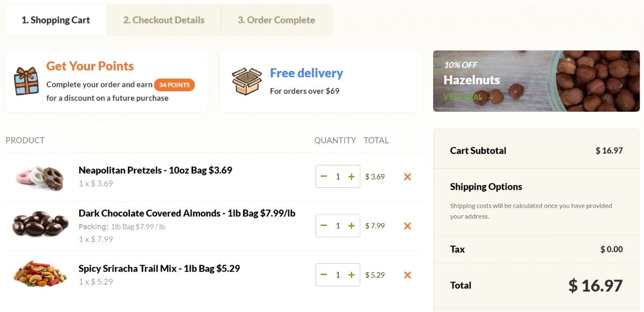
Task: Delete Spicy Sriracha Trail Mix item
Action: point(407,275)
